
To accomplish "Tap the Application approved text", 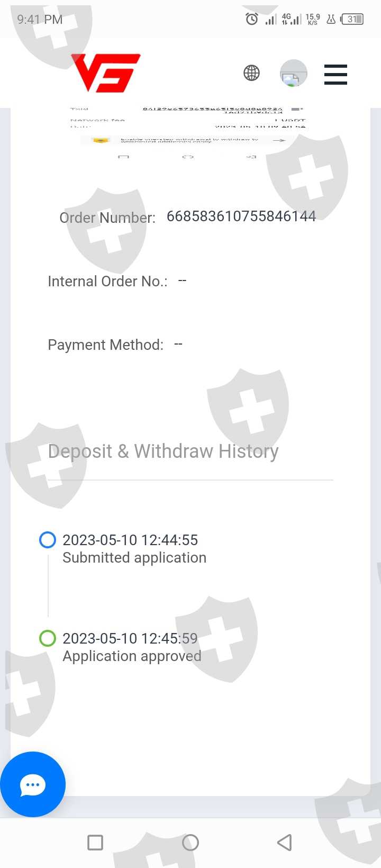I will click(132, 656).
